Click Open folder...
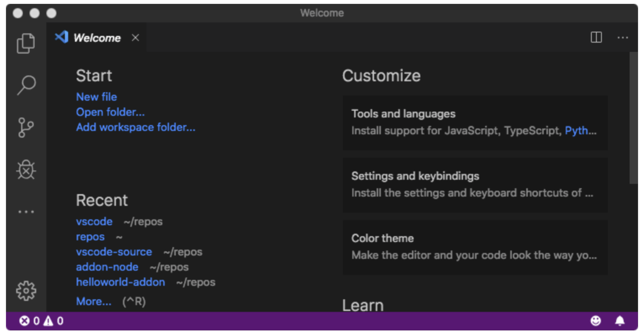Viewport: 644px width, 335px height. pyautogui.click(x=110, y=112)
